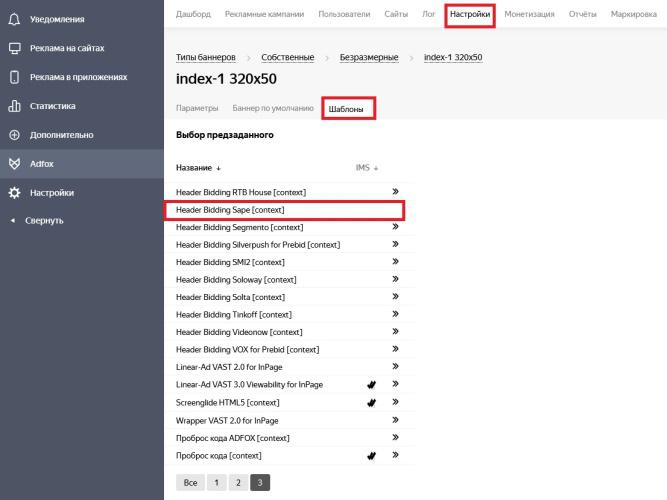Open Отчёты top menu item
This screenshot has height=500, width=667.
(582, 14)
